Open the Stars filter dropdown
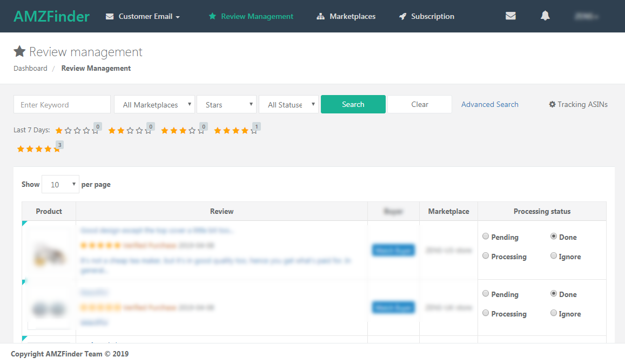This screenshot has width=625, height=364. click(x=226, y=105)
